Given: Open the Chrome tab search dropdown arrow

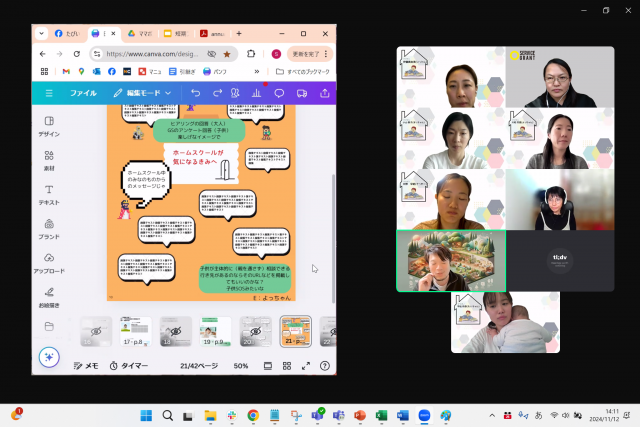Looking at the screenshot, I should 41,33.
